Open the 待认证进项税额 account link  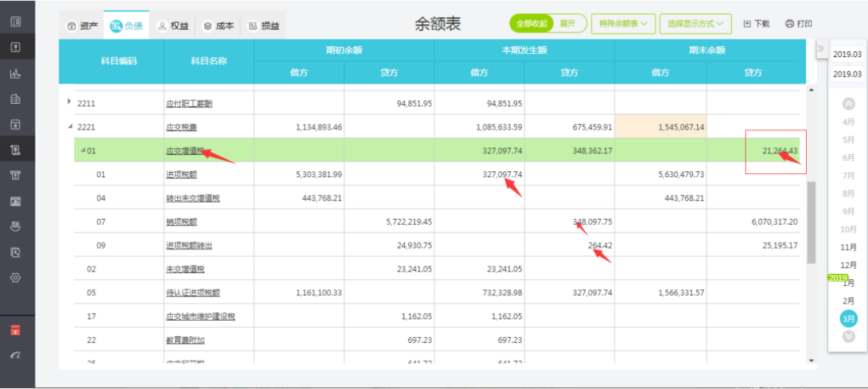pyautogui.click(x=192, y=293)
